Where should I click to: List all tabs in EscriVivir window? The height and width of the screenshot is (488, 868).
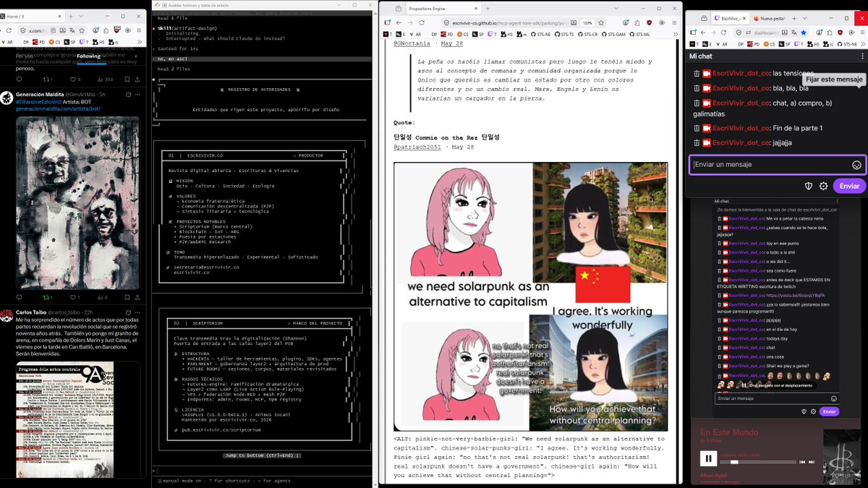click(804, 18)
